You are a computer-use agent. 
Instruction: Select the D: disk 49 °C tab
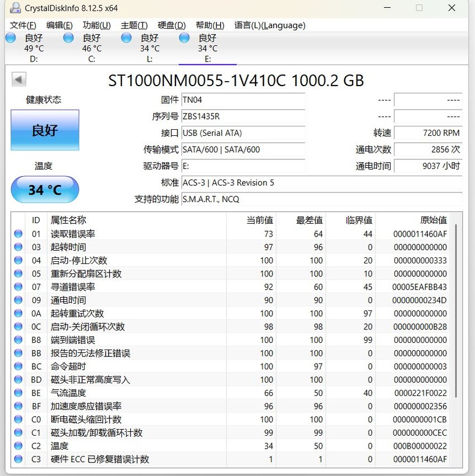coord(34,48)
